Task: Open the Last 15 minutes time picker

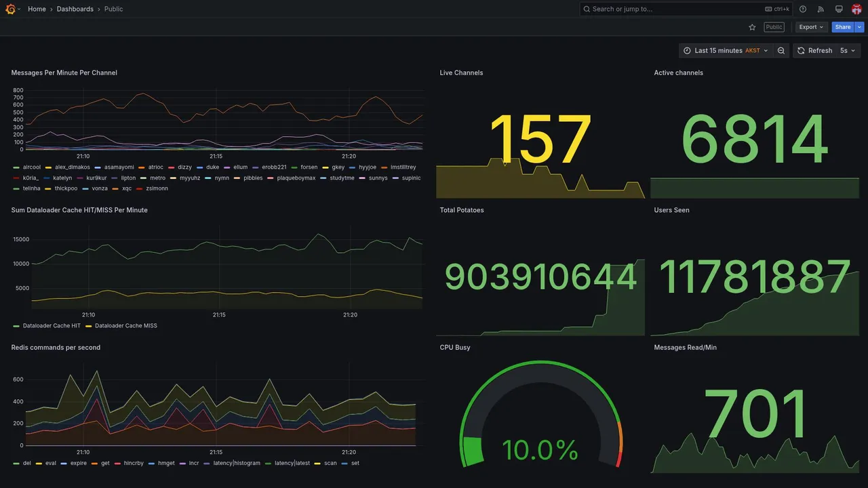Action: [x=726, y=51]
